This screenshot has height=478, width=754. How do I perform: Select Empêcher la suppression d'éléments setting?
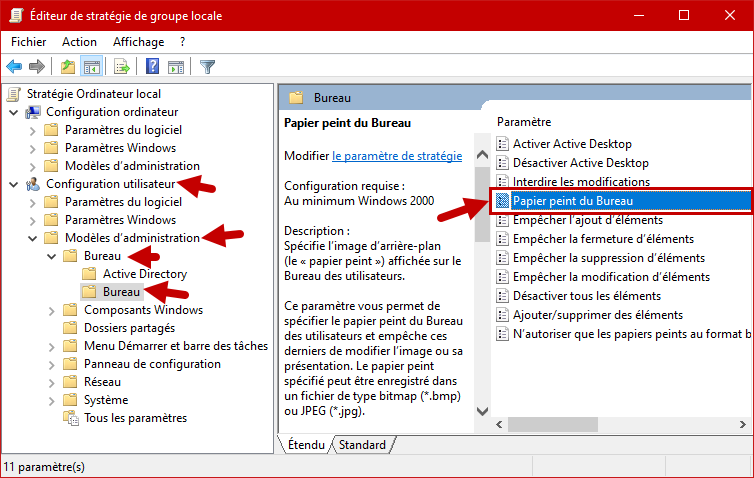(x=609, y=258)
